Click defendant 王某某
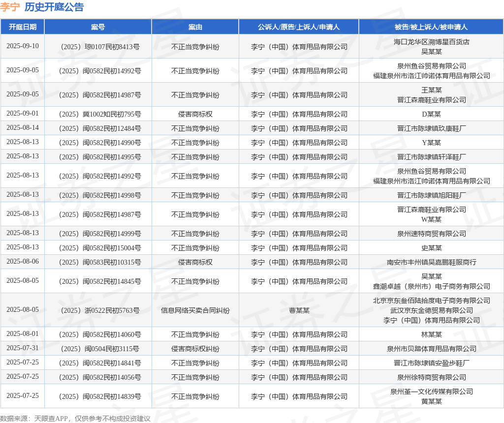Screen dimensions: 504x423 coord(431,90)
